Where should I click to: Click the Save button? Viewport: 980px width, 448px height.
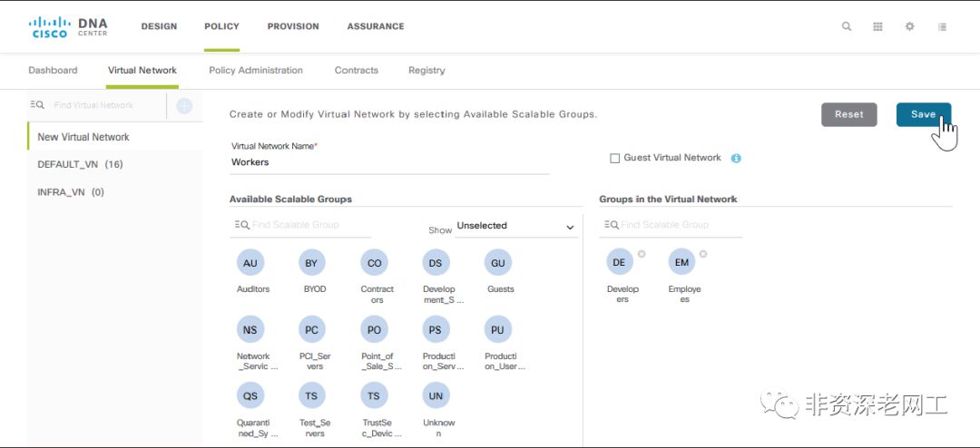click(923, 114)
